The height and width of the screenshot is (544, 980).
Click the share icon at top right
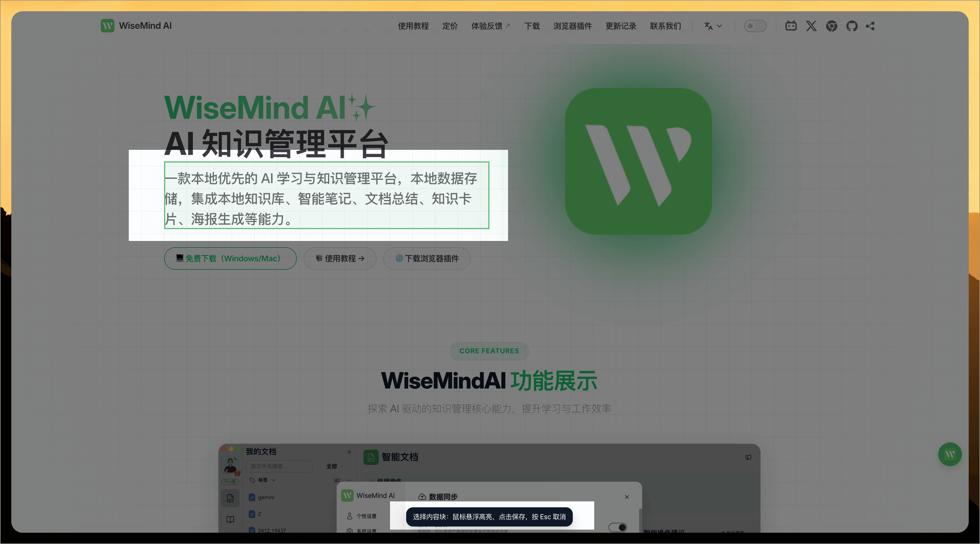click(870, 26)
